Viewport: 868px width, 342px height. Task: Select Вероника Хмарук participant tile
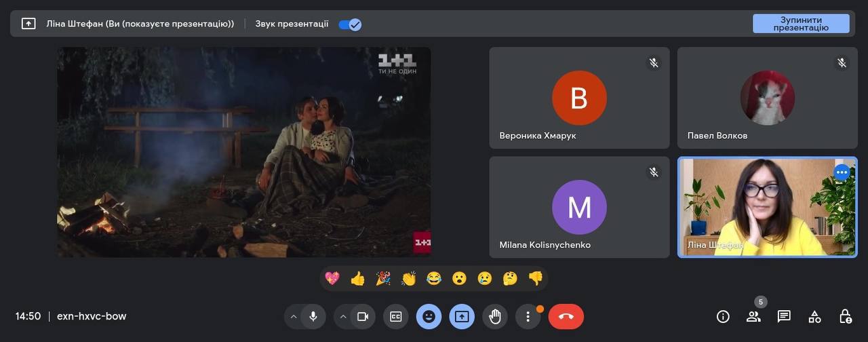[x=579, y=98]
